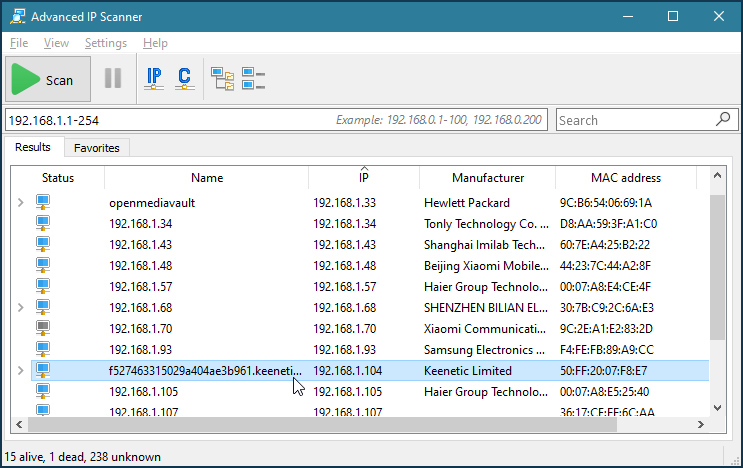Select the openmediavault name cell
The width and height of the screenshot is (743, 468).
(x=152, y=203)
